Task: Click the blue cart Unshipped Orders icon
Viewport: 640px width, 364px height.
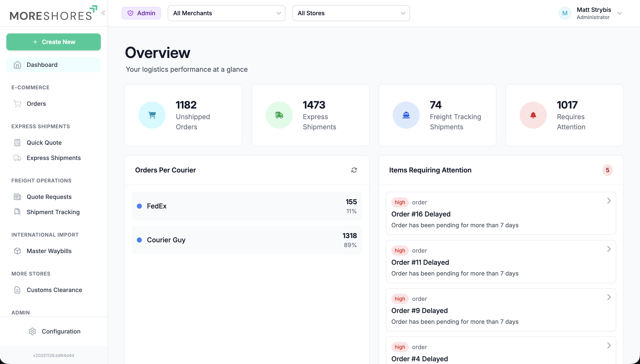Action: point(152,115)
